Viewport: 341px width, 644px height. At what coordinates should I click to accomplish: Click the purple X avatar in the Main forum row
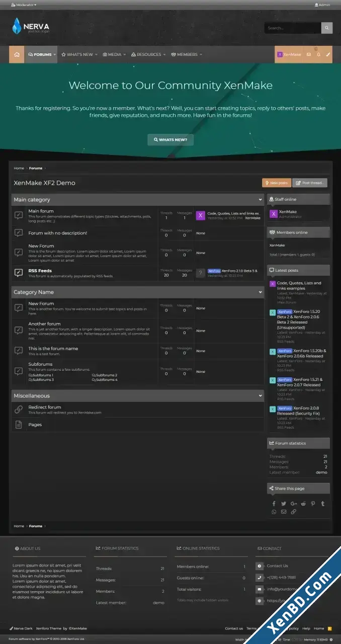pyautogui.click(x=200, y=215)
